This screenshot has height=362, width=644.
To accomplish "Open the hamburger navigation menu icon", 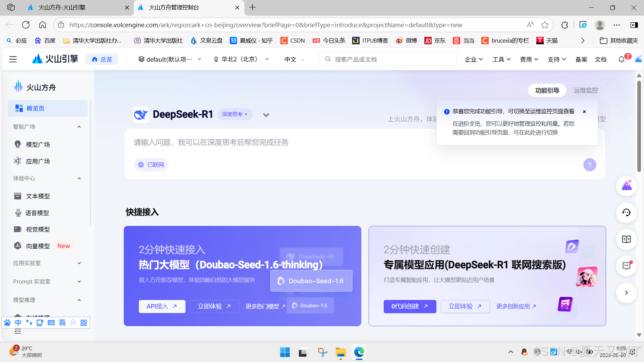I will coord(13,59).
